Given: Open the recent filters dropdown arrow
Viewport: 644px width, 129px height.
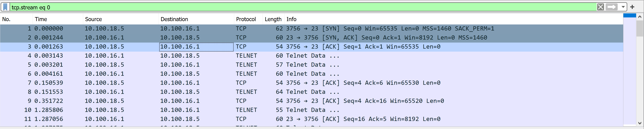Looking at the screenshot, I should pos(623,7).
